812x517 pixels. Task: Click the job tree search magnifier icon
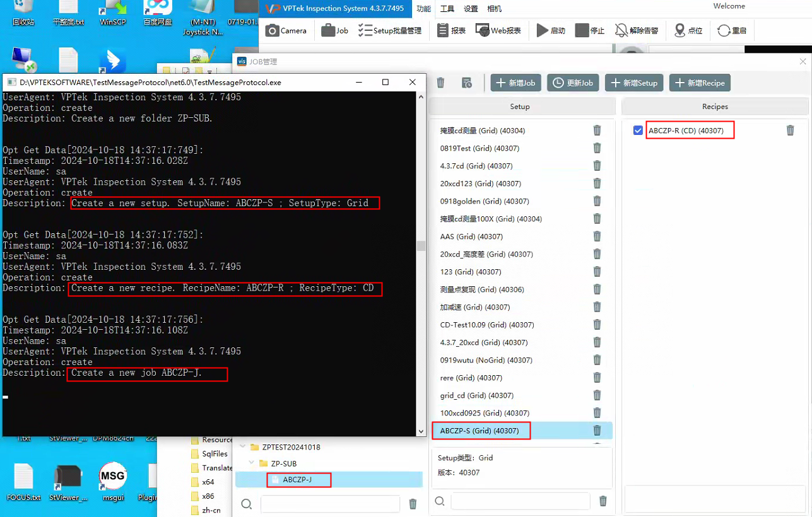tap(247, 504)
